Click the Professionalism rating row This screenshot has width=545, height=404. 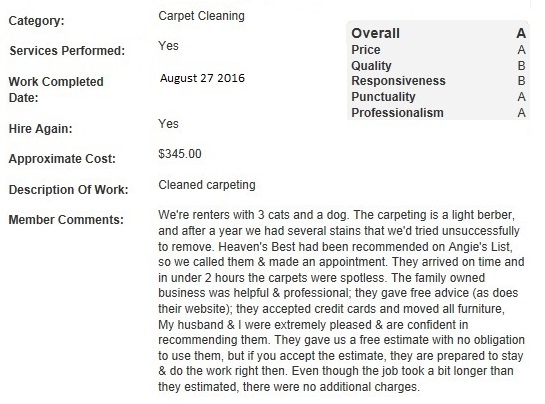point(438,113)
